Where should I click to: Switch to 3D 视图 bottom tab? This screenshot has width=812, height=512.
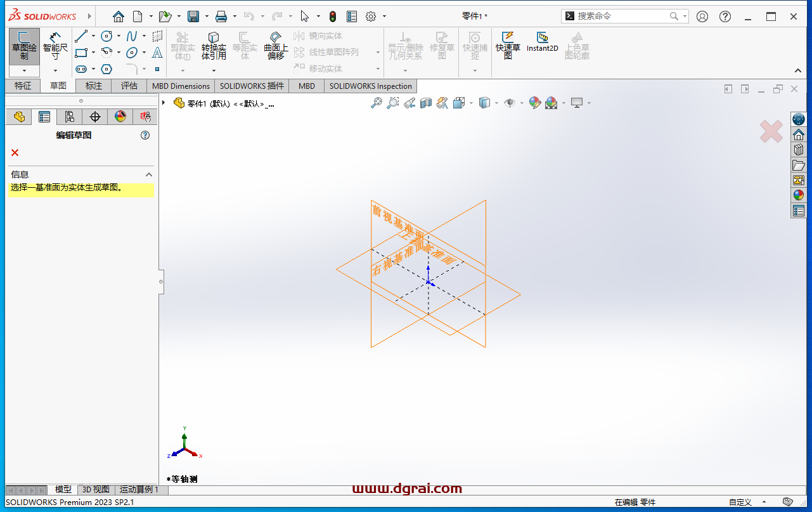tap(97, 490)
